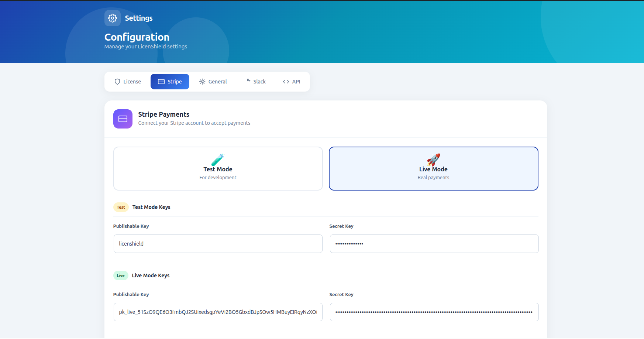Select the Live Mode Publishable Key input

[218, 312]
